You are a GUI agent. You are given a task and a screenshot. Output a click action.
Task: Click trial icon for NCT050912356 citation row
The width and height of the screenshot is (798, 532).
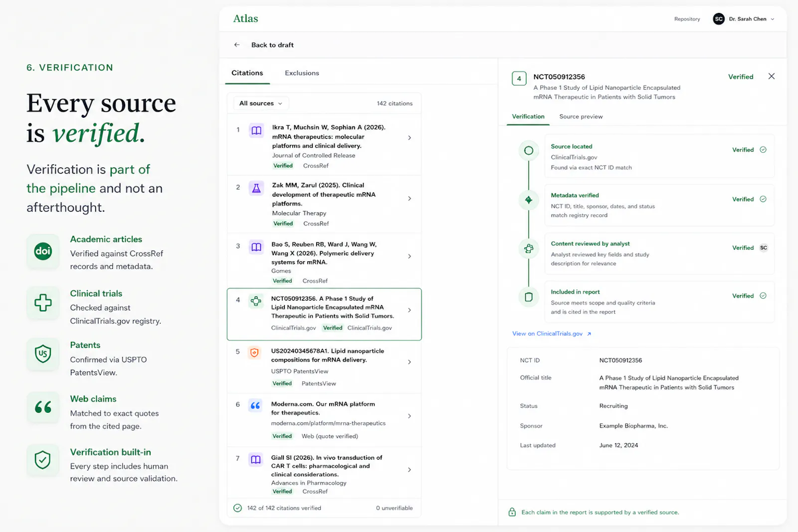tap(256, 301)
